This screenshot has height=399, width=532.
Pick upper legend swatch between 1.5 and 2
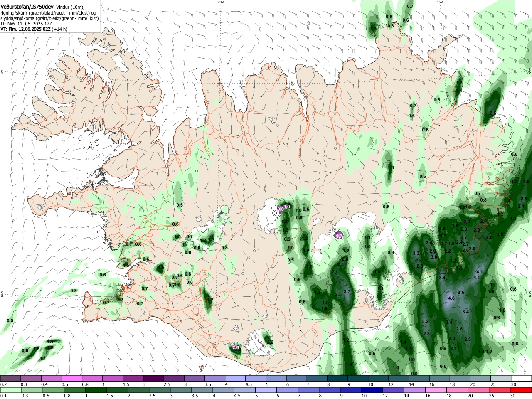tap(133, 378)
